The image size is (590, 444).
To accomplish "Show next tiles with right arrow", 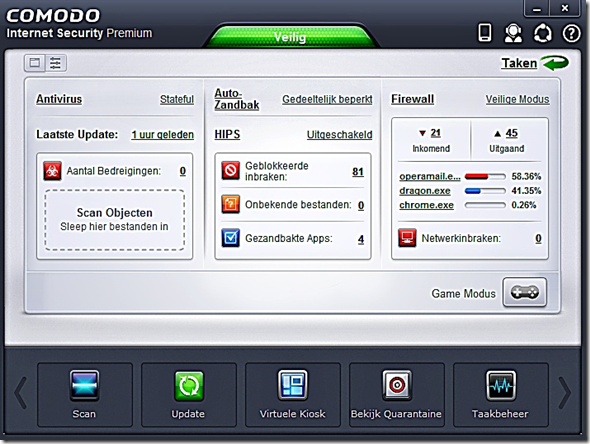I will pos(564,394).
